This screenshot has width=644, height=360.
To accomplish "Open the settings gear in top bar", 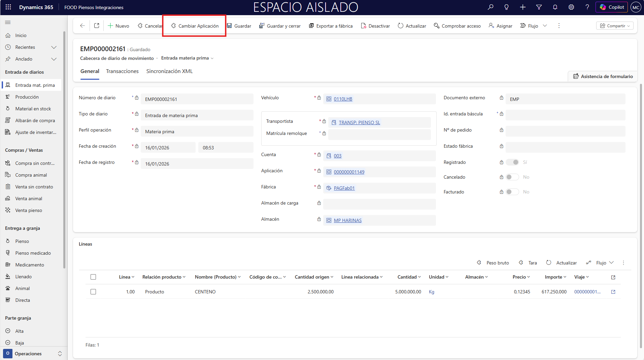I will [x=571, y=7].
